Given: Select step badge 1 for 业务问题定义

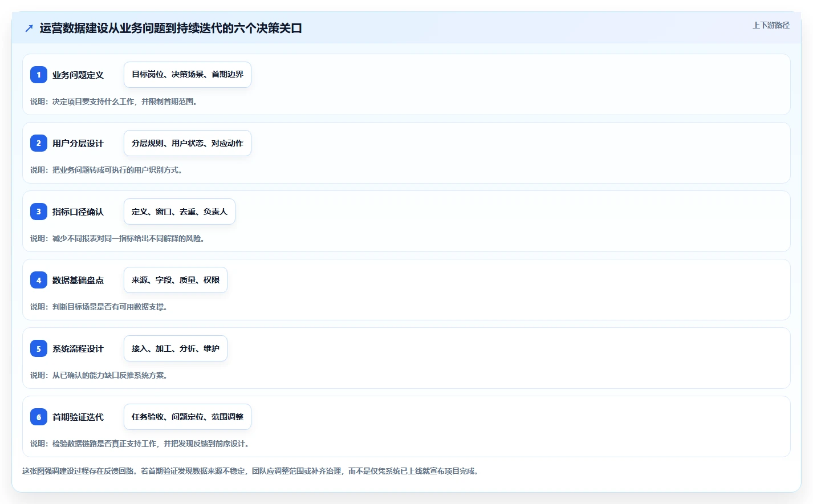Looking at the screenshot, I should 39,75.
